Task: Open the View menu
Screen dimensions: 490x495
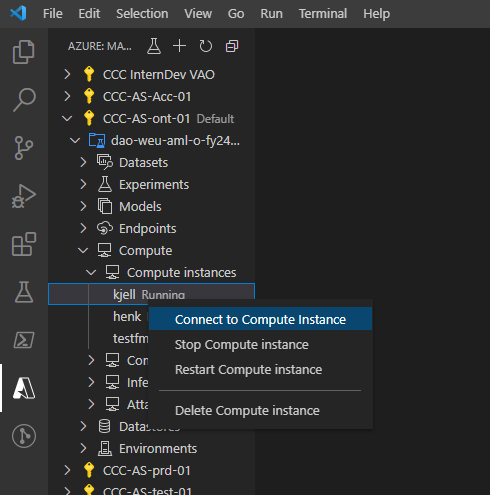Action: (198, 14)
